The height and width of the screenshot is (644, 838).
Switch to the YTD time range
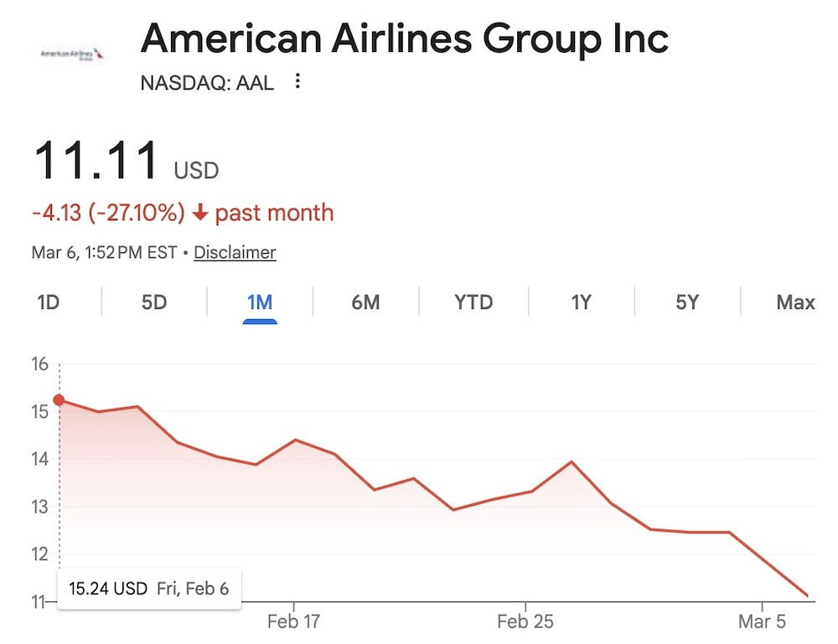(x=473, y=302)
